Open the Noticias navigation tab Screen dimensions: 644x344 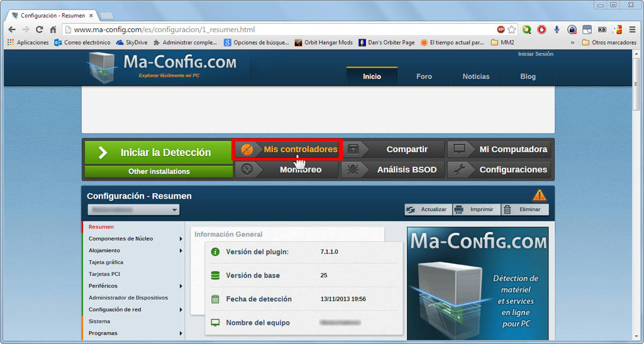pyautogui.click(x=476, y=76)
